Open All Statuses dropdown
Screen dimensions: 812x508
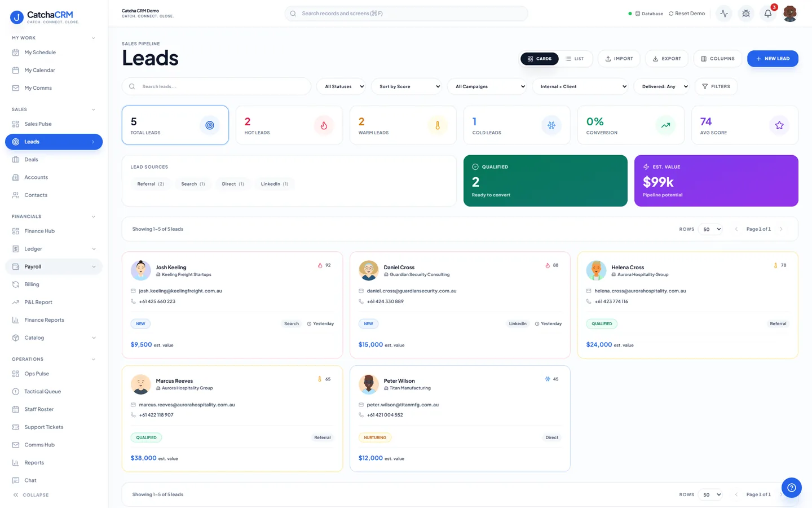(341, 86)
